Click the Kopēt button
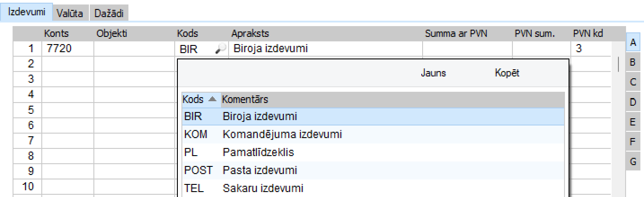The width and height of the screenshot is (644, 197). point(507,73)
